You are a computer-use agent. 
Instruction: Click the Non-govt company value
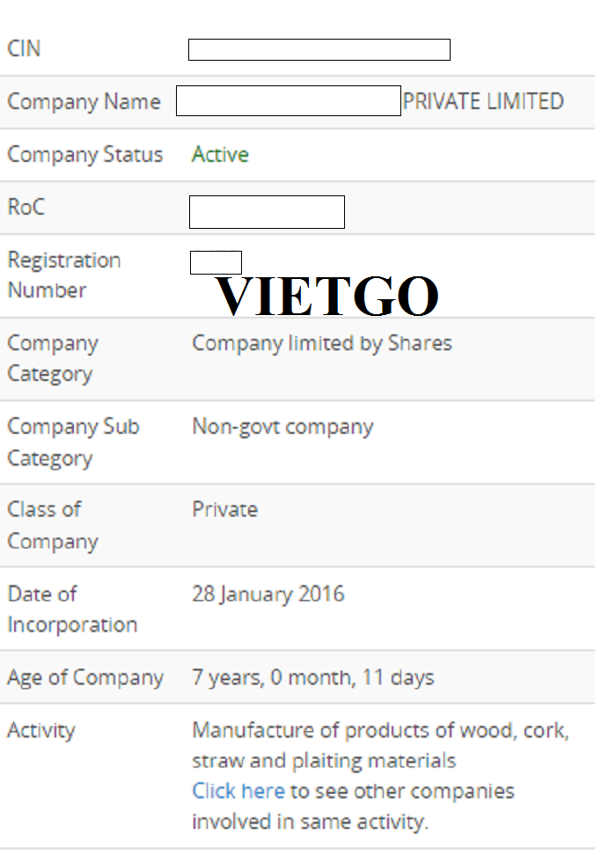282,427
